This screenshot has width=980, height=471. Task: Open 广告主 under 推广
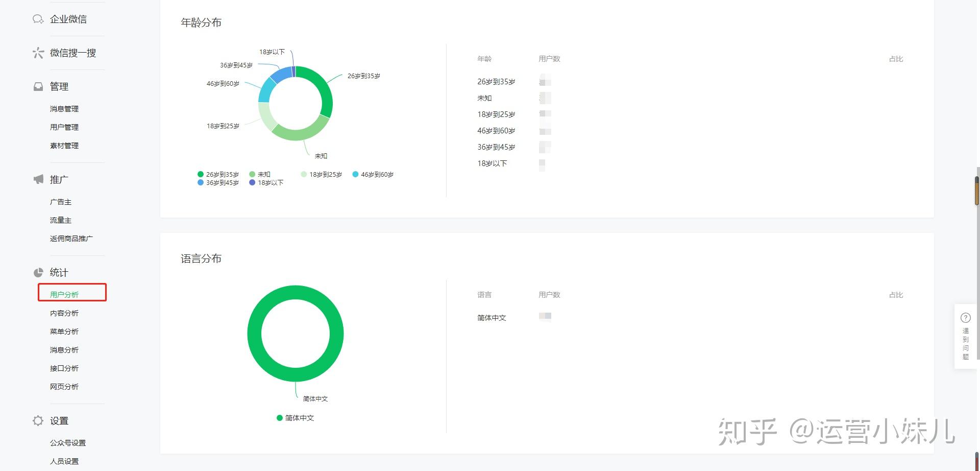tap(61, 202)
